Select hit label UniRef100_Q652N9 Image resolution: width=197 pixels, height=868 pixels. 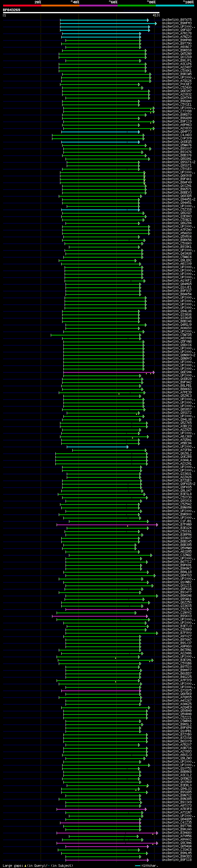coord(177,54)
